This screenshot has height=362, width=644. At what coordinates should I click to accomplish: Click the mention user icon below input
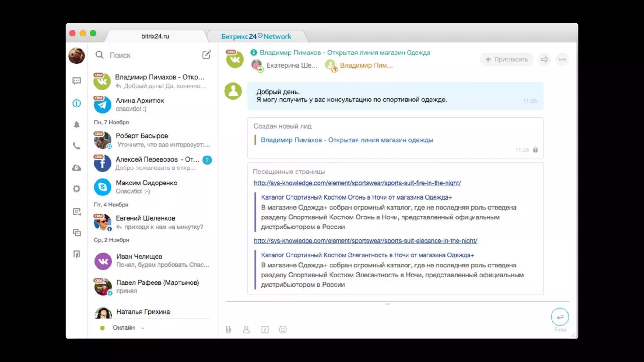(246, 329)
